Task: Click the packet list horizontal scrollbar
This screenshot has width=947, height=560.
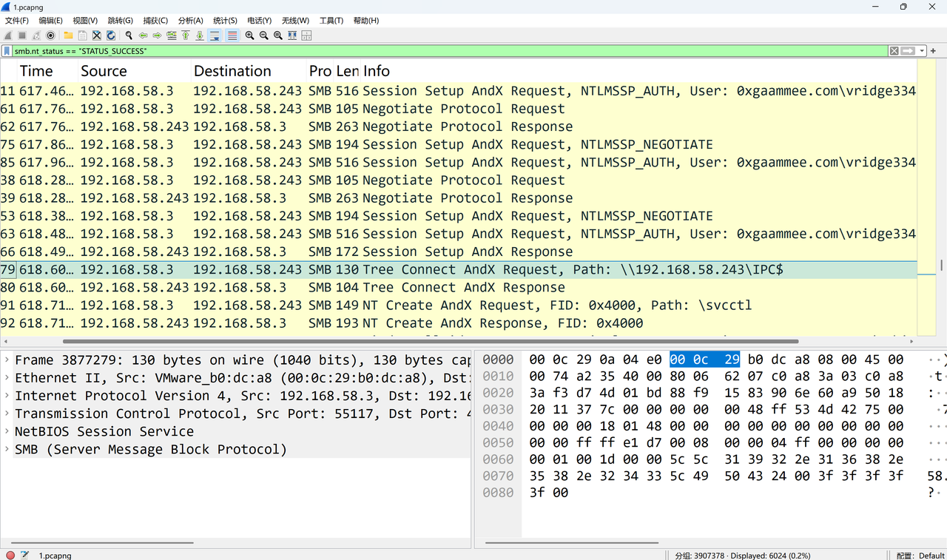Action: (x=429, y=342)
